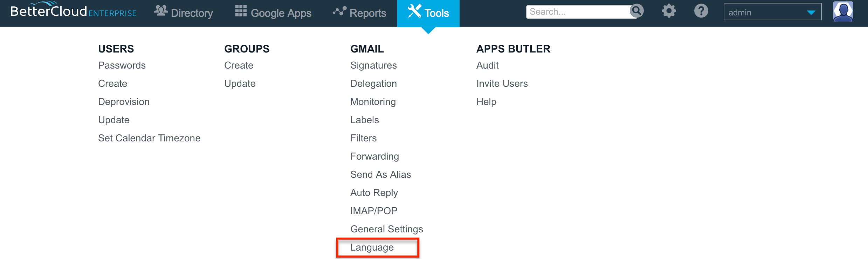Click the BetterCloud Enterprise logo
Viewport: 868px width, 259px height.
(73, 10)
